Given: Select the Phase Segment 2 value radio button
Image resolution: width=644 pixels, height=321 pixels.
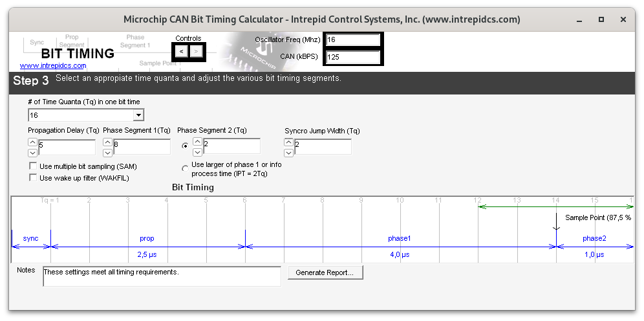Looking at the screenshot, I should 186,146.
